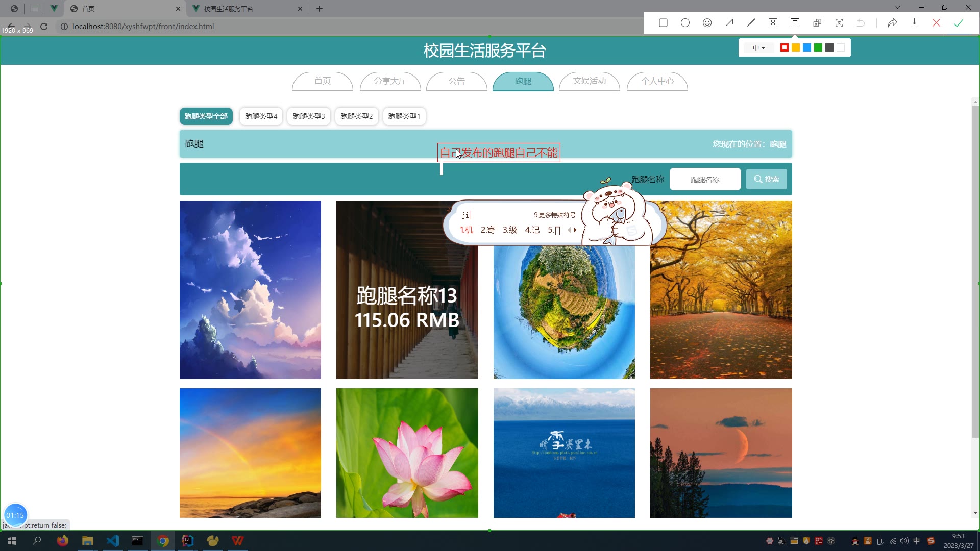Screen dimensions: 980x551
Task: Open browser tab list chevron
Action: pos(898,7)
